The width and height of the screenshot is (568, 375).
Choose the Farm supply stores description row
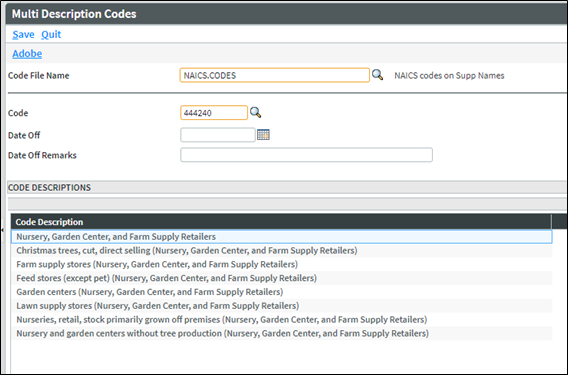click(282, 264)
